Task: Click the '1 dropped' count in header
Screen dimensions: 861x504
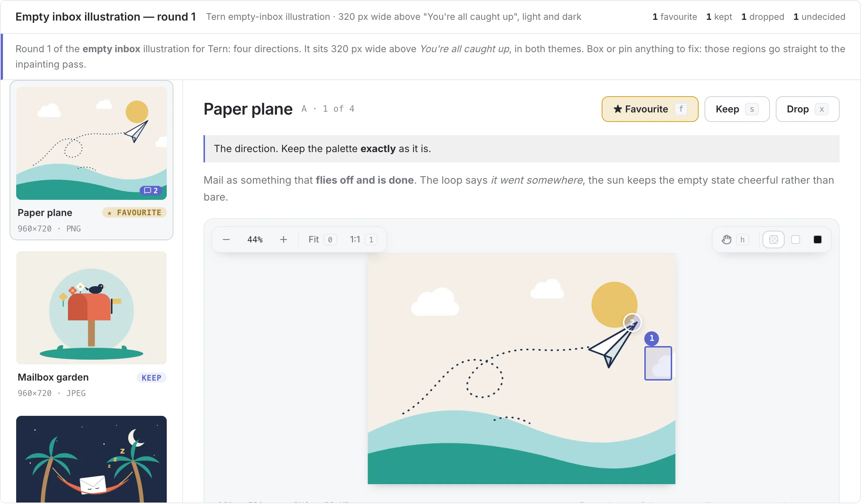Action: pos(763,17)
